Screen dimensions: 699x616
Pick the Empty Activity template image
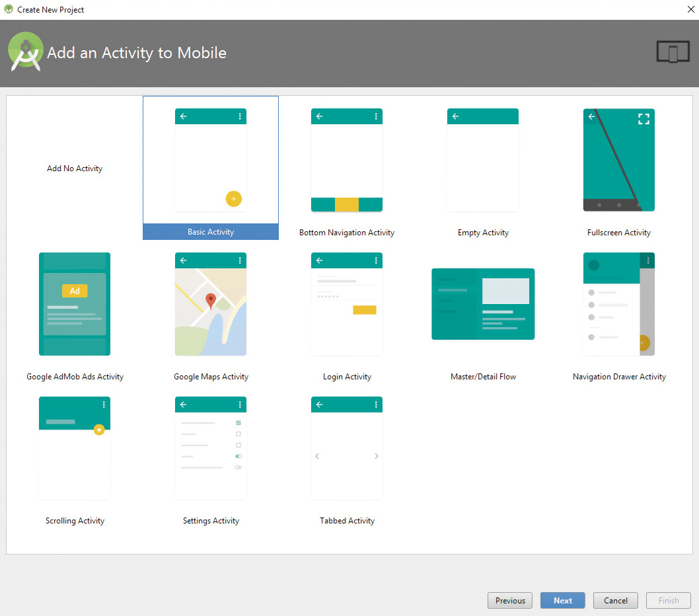483,160
